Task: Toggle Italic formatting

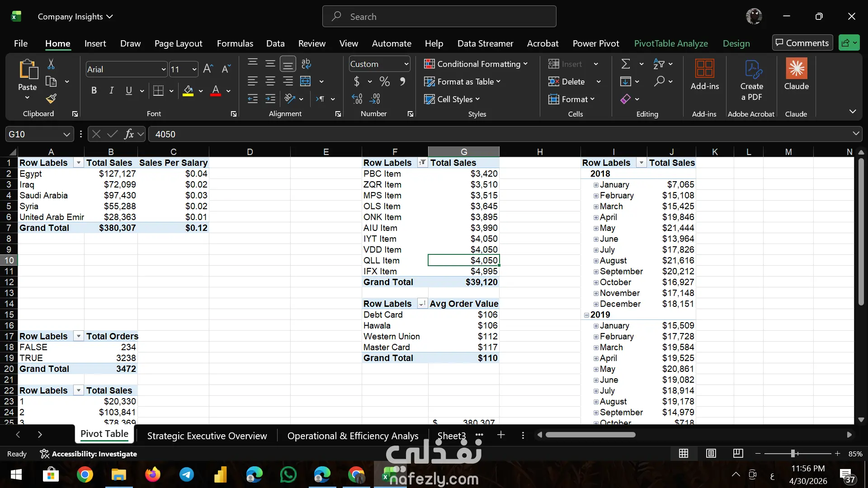Action: pyautogui.click(x=111, y=90)
